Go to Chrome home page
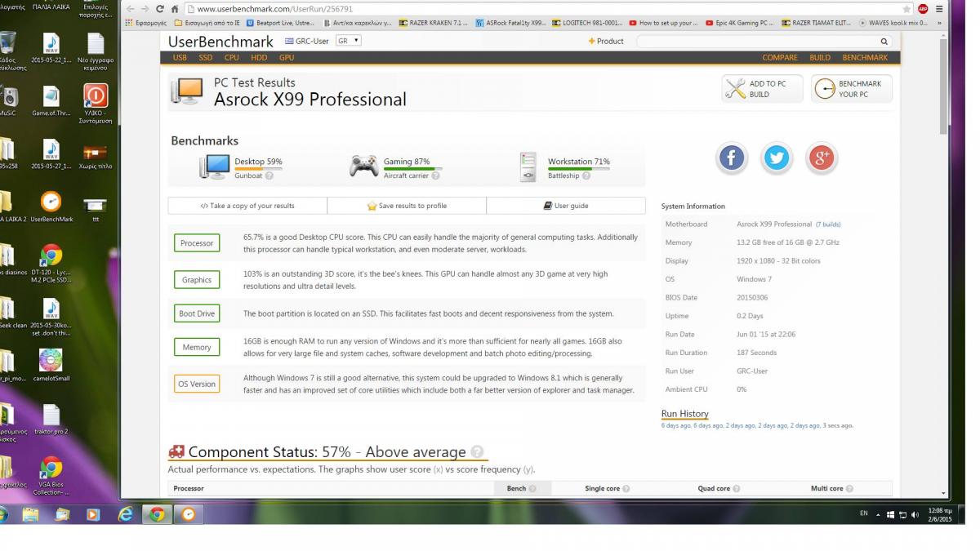Viewport: 980px width, 551px height. point(176,9)
